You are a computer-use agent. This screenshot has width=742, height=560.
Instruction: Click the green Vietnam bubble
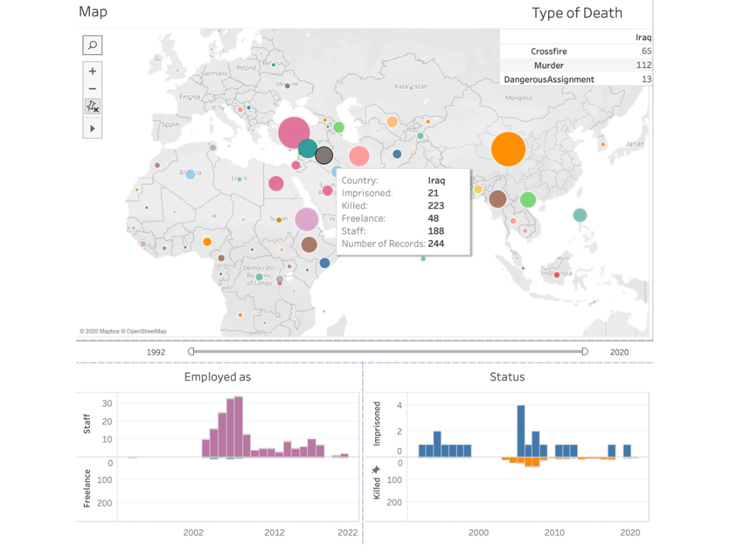pyautogui.click(x=528, y=200)
